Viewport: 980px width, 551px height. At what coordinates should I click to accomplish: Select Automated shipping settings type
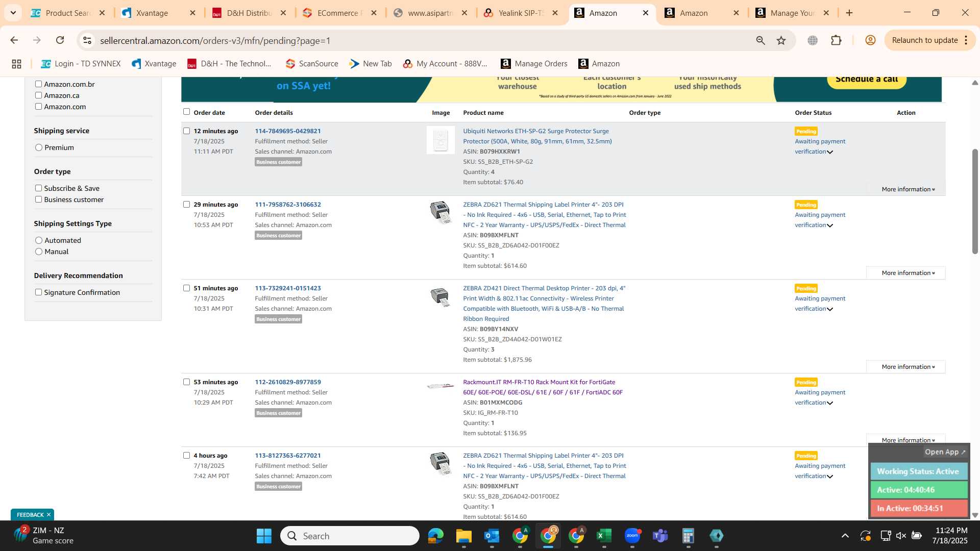[39, 240]
